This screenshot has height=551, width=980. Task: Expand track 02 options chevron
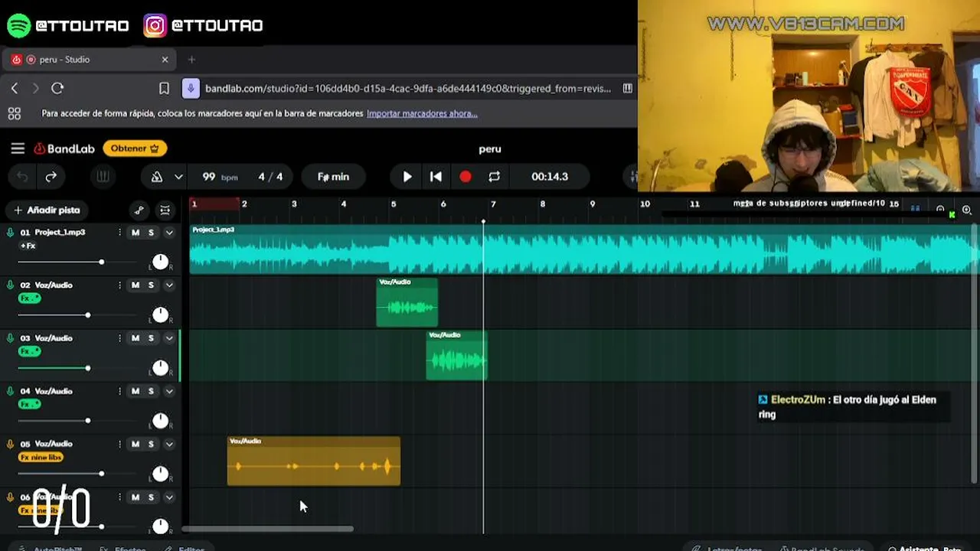(169, 285)
